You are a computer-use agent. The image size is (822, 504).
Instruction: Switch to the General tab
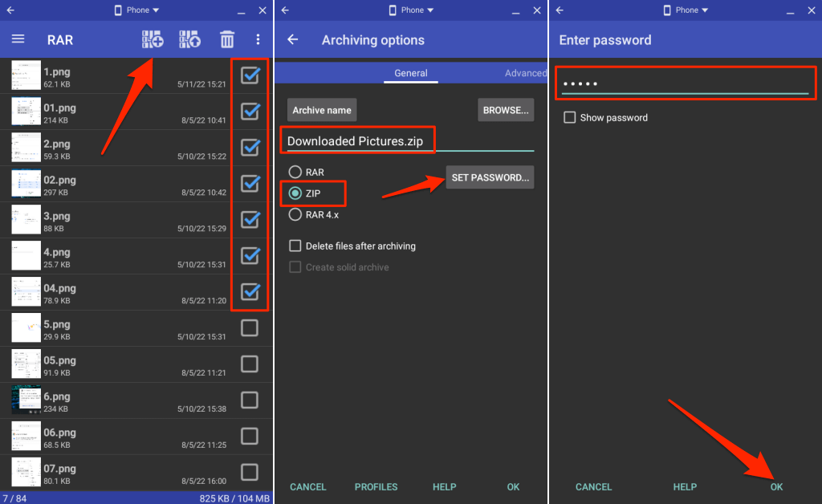(x=410, y=73)
